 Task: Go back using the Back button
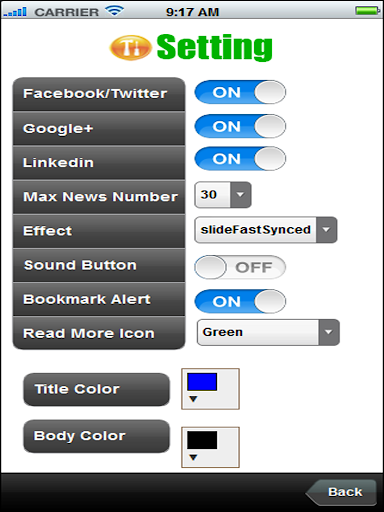click(341, 492)
